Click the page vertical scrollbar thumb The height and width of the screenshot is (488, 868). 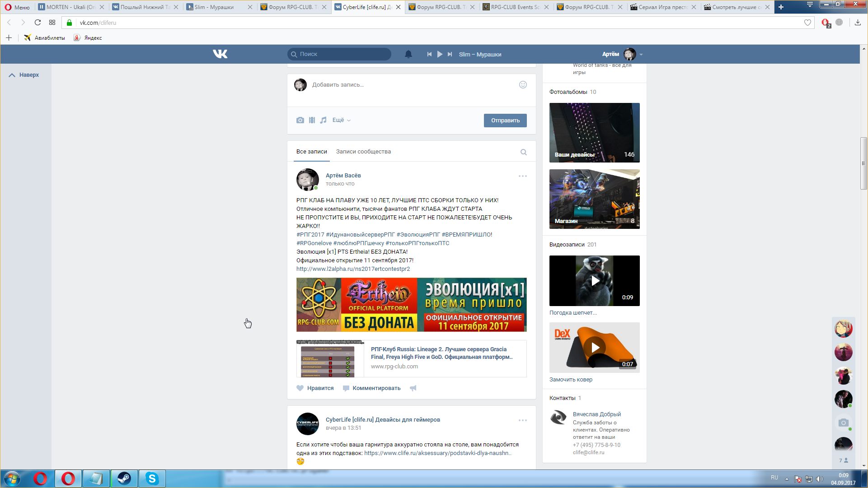click(863, 163)
